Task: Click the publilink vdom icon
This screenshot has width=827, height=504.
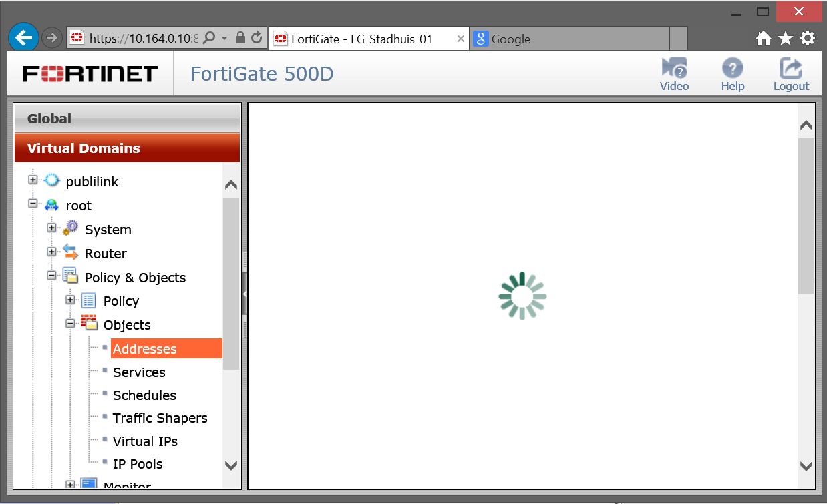Action: (x=51, y=180)
